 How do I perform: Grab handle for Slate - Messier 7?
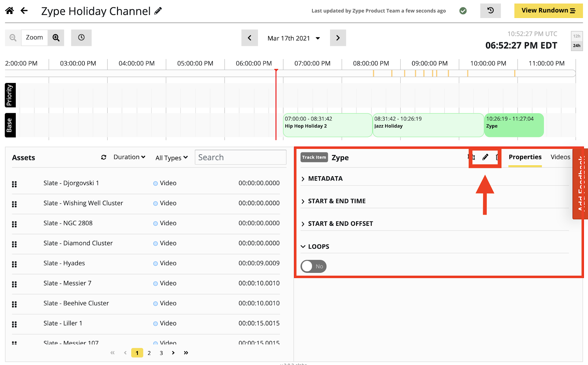(14, 284)
